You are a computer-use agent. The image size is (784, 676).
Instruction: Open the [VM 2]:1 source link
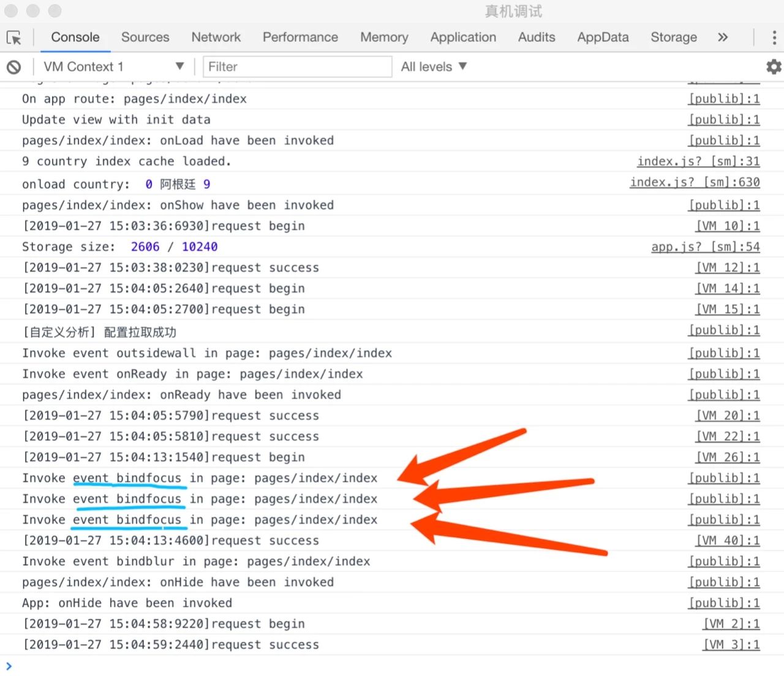tap(731, 624)
